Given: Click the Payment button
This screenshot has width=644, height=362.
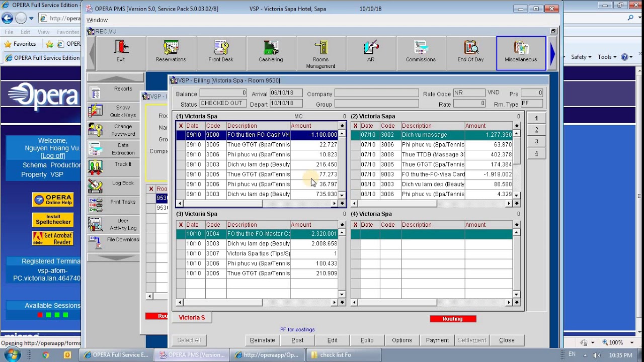Looking at the screenshot, I should click(x=437, y=340).
